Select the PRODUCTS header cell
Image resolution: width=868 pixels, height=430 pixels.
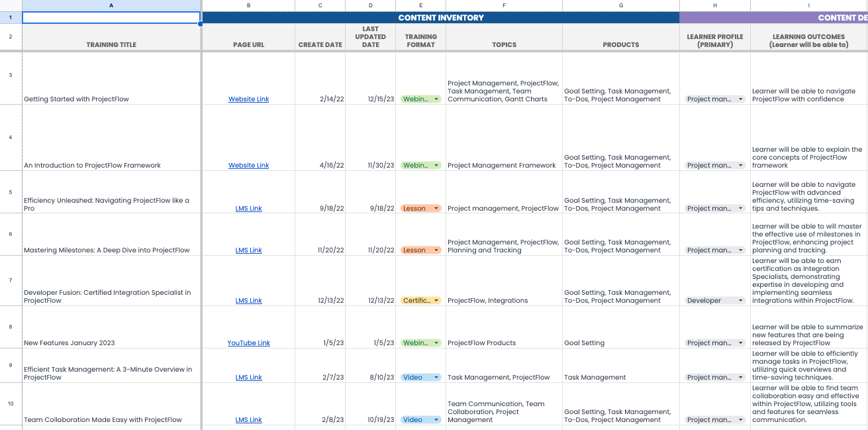[621, 38]
